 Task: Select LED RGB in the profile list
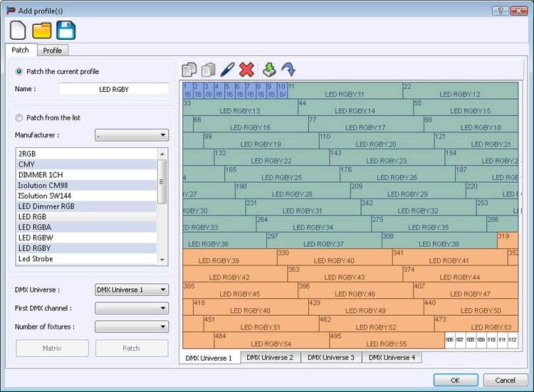(86, 217)
